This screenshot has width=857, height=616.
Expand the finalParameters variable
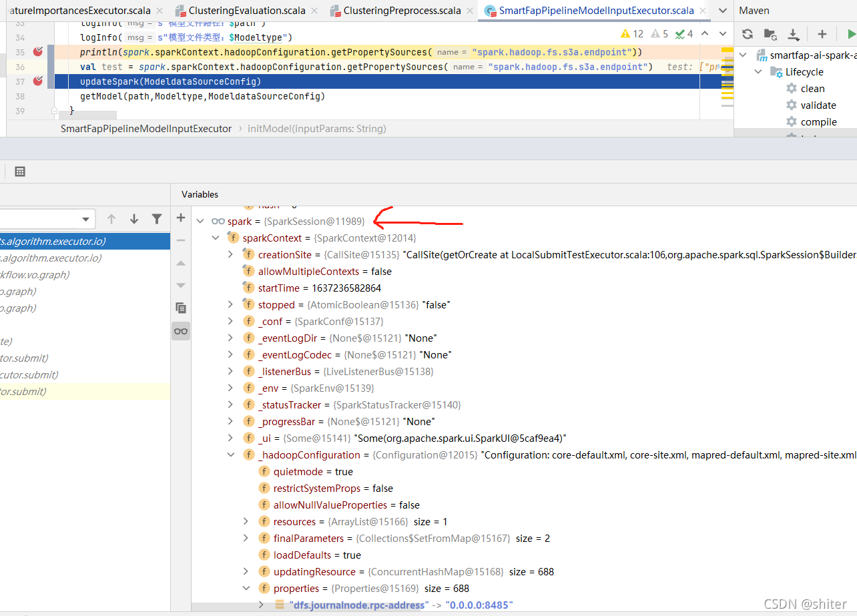coord(246,538)
